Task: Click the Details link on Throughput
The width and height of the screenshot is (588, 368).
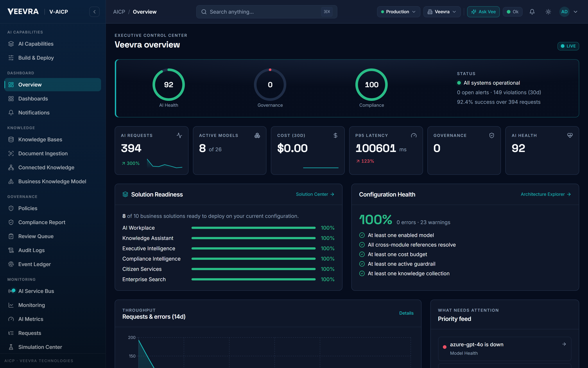Action: click(406, 313)
